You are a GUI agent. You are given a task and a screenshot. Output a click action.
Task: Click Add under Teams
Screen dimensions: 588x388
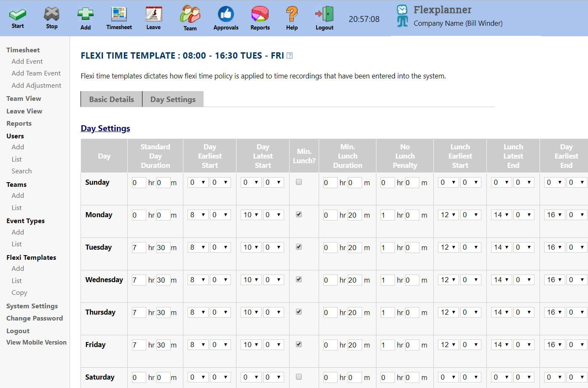point(18,196)
